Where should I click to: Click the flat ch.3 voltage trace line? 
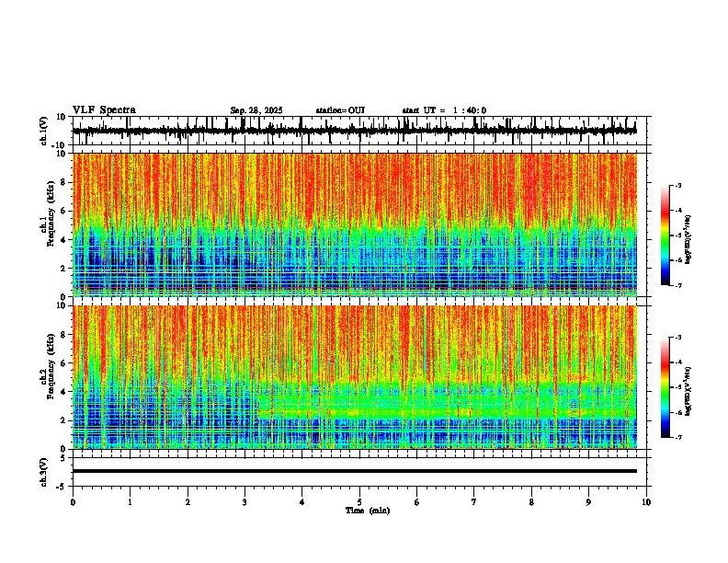(355, 471)
